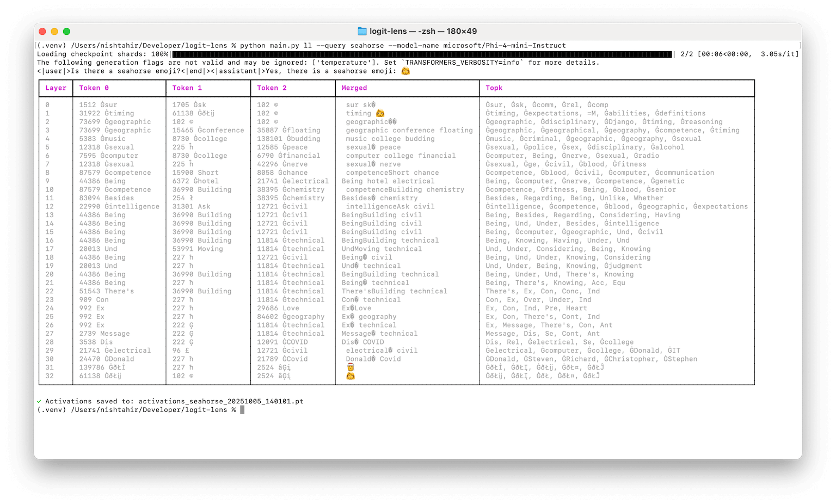Click the terminal cursor at the last prompt
The width and height of the screenshot is (836, 504).
242,410
